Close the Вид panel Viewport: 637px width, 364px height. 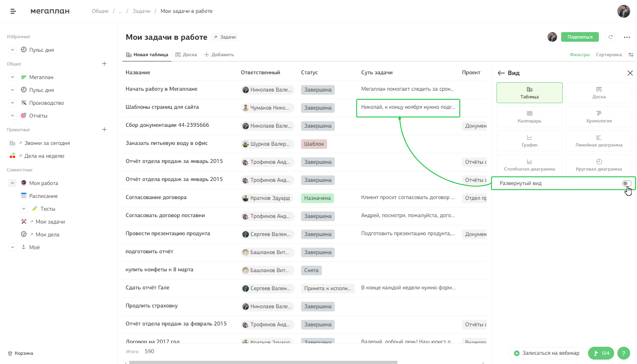coord(630,73)
